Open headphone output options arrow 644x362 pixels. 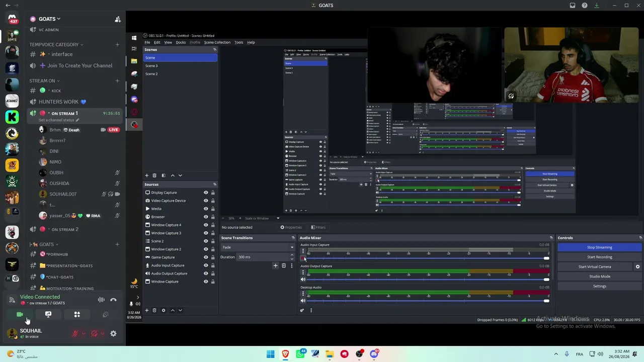[x=103, y=333]
